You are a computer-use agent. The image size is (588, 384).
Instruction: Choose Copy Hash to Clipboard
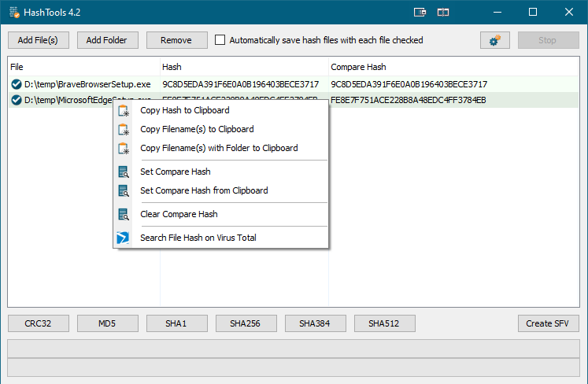(184, 110)
